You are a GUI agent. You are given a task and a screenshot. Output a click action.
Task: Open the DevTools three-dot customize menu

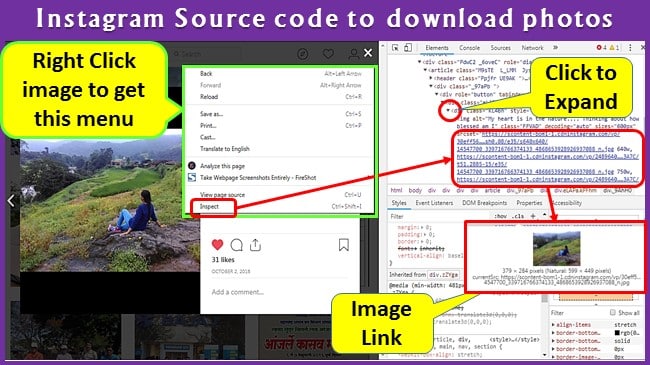click(630, 48)
